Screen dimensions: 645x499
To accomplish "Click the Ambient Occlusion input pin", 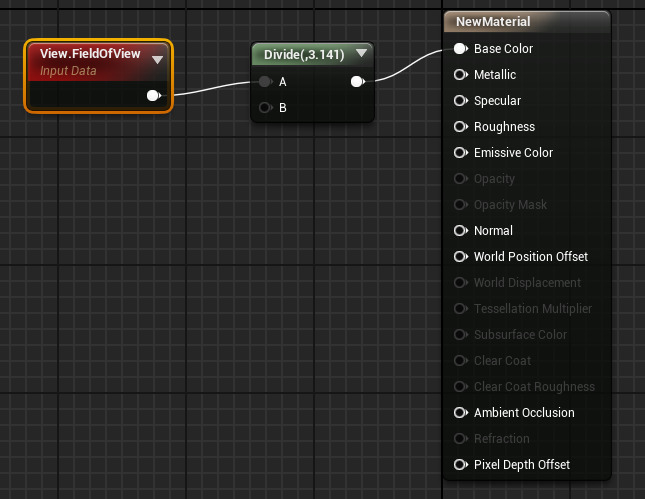I will (x=460, y=413).
